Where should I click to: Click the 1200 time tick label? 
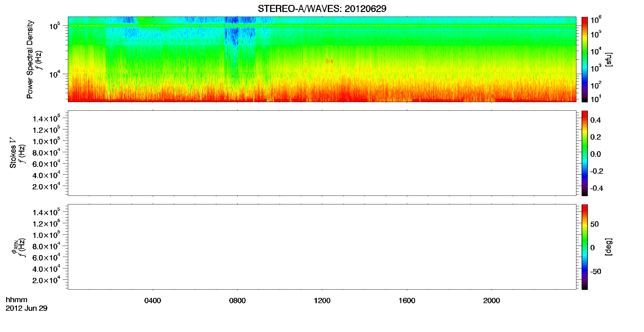(322, 301)
